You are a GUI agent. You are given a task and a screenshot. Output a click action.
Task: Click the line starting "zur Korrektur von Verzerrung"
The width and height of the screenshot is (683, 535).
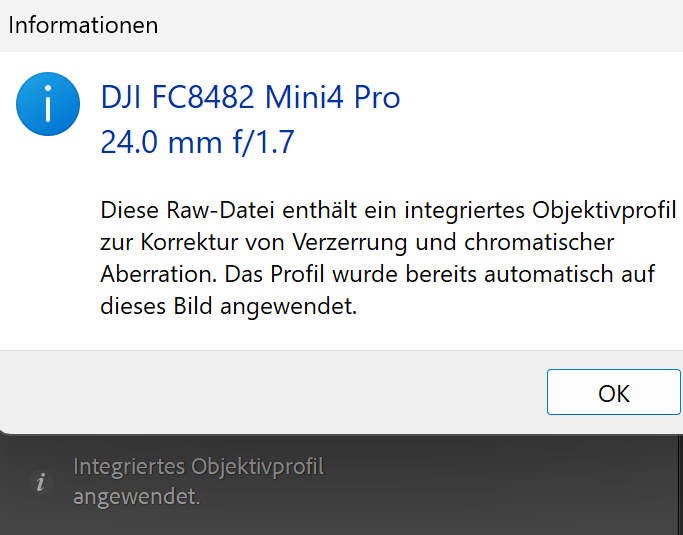point(357,243)
